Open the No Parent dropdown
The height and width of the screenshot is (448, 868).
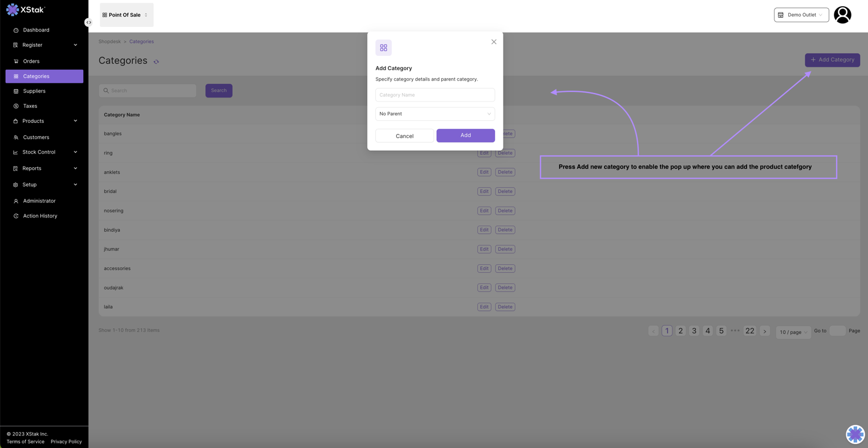click(435, 114)
